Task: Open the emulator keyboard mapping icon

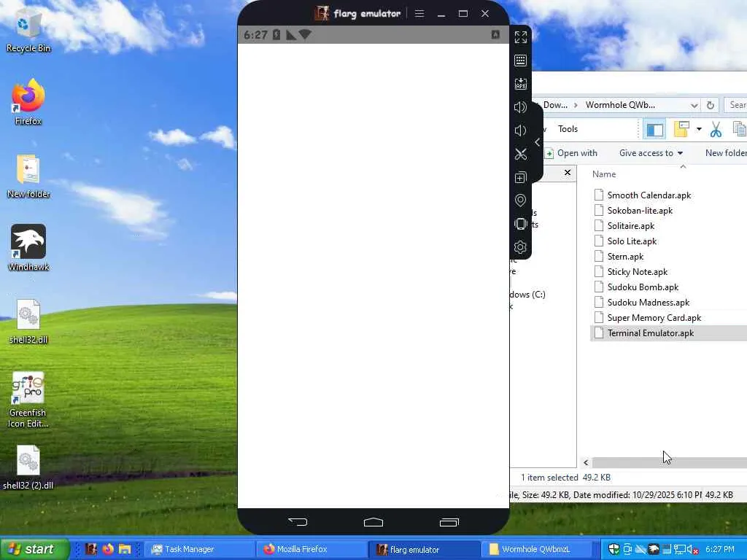Action: pyautogui.click(x=520, y=61)
